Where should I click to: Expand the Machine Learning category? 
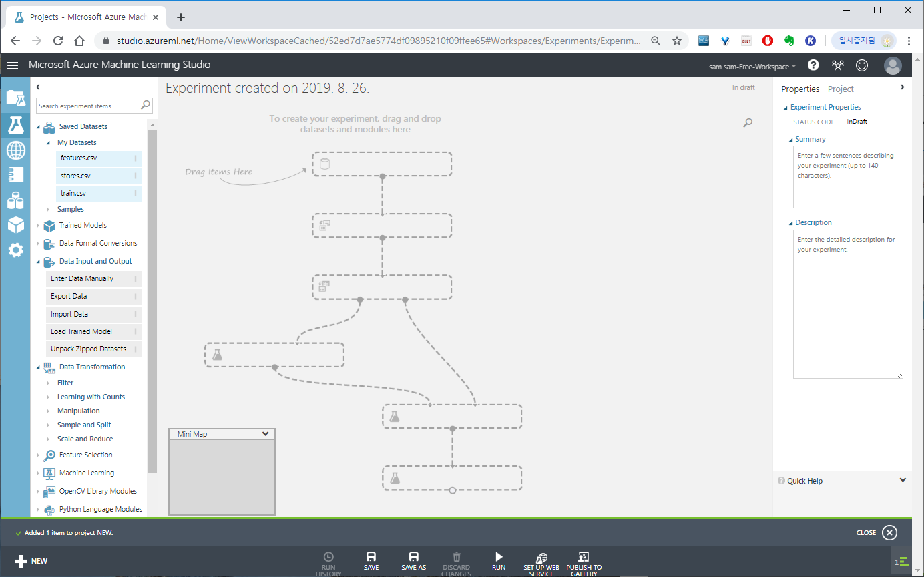pyautogui.click(x=38, y=473)
